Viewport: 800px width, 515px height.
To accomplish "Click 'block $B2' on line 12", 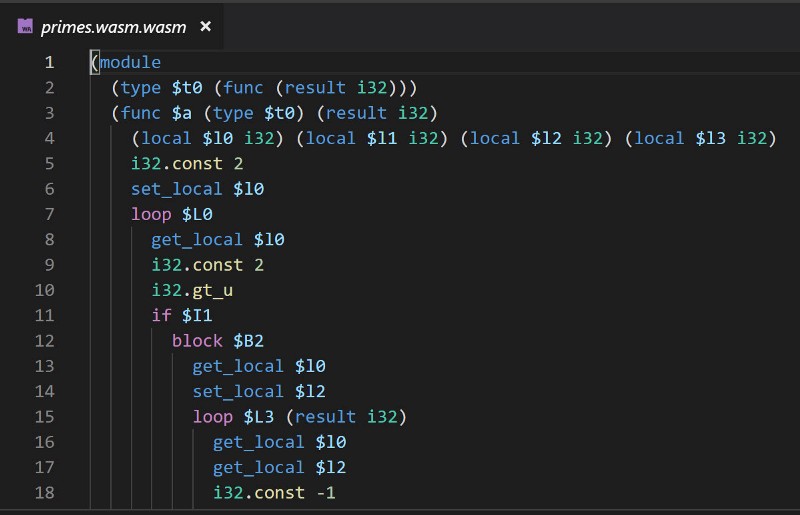I will click(x=218, y=340).
